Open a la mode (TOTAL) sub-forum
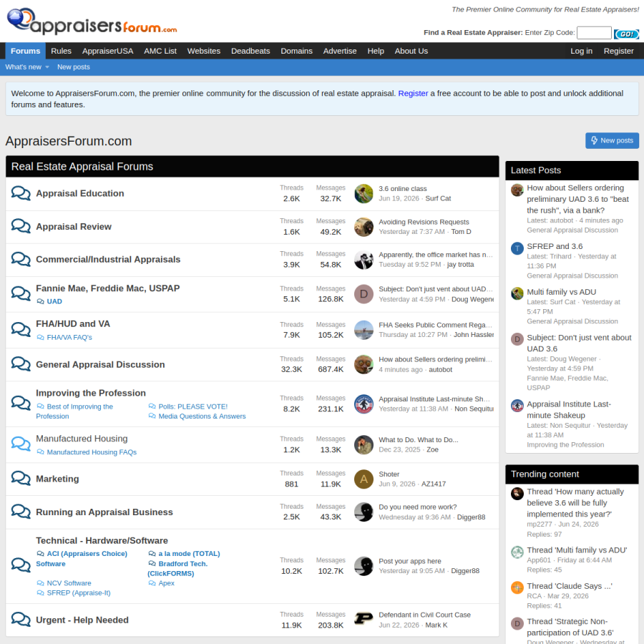The height and width of the screenshot is (644, 644). 189,554
